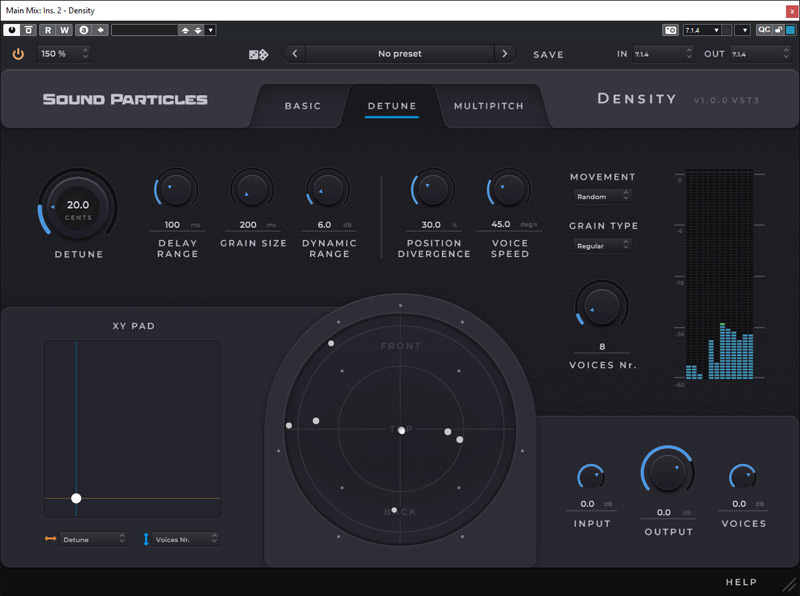Click the vertical axis arrow icon below XY pad

146,539
